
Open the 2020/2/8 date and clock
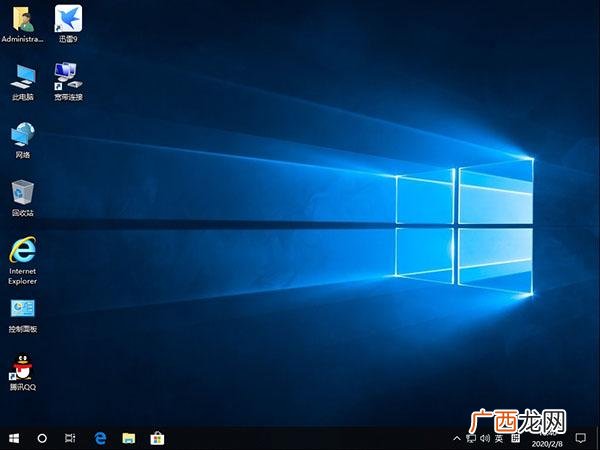547,439
